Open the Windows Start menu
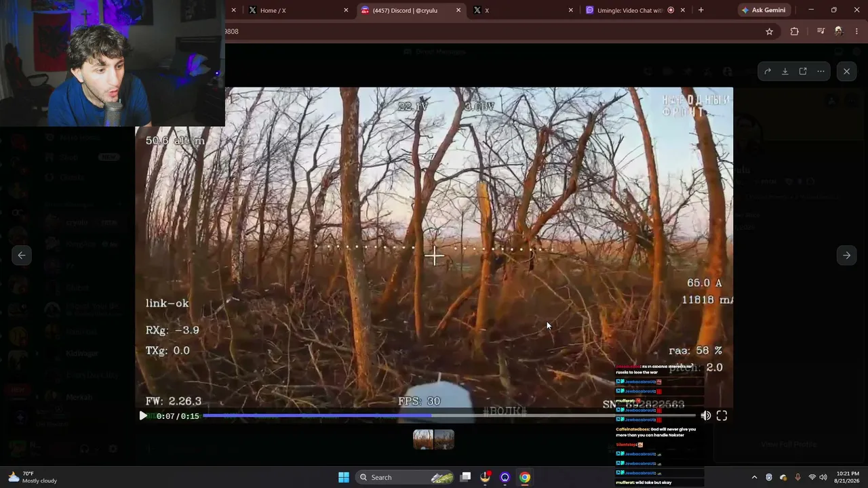868x488 pixels. [x=344, y=477]
